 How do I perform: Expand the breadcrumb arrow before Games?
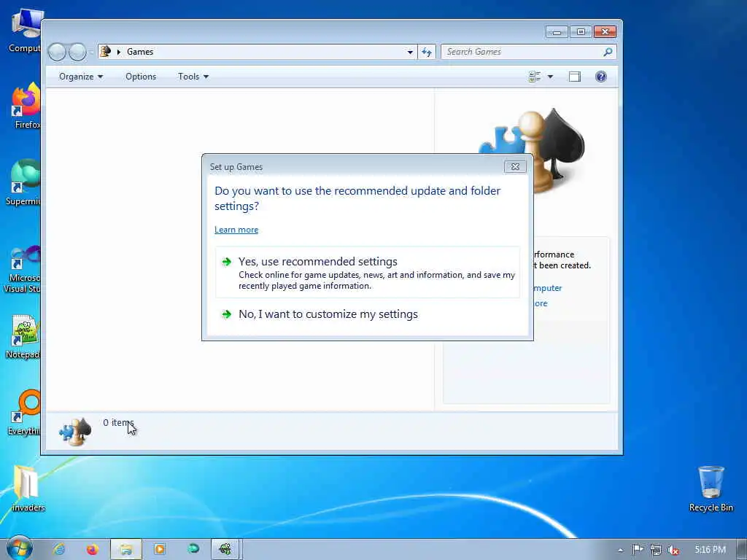[119, 52]
